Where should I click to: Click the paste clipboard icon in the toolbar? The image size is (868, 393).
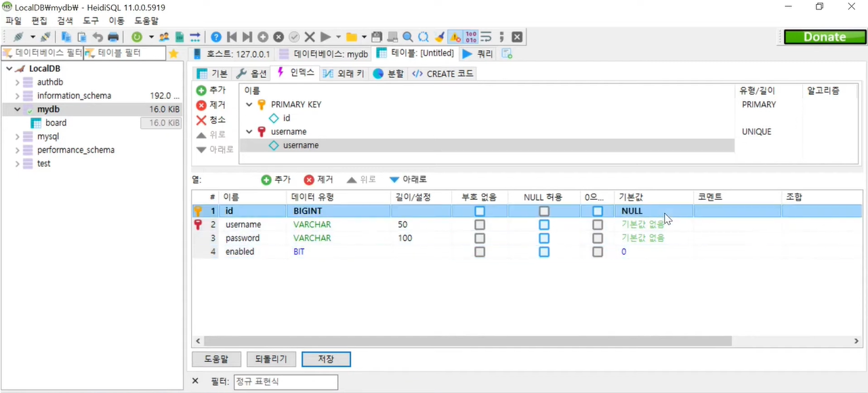pos(81,37)
